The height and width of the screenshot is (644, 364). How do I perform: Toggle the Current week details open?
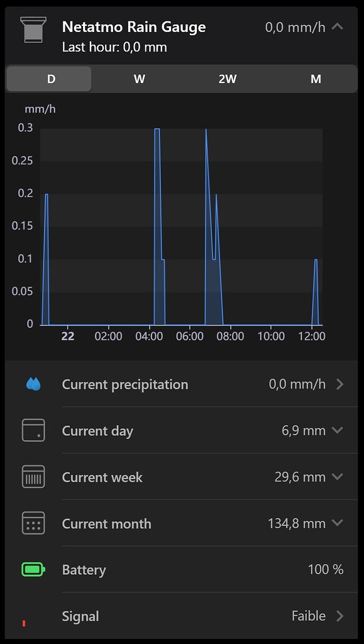[338, 477]
